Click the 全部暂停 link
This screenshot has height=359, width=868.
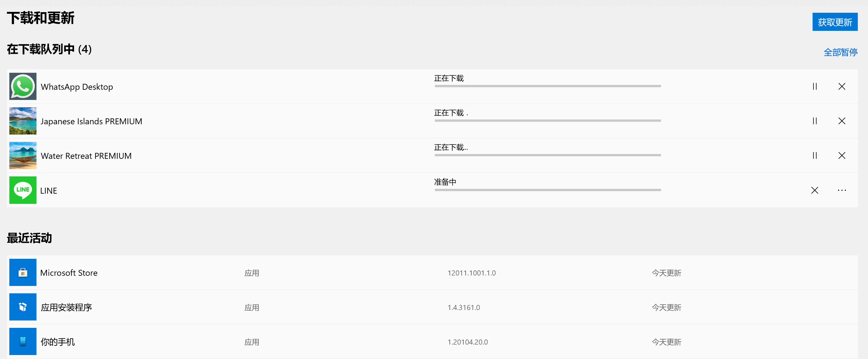(x=840, y=52)
